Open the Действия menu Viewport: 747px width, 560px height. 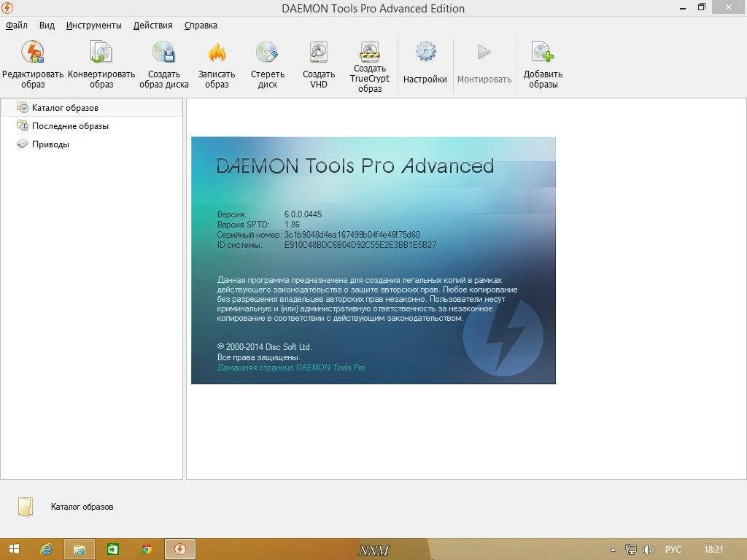(x=153, y=26)
